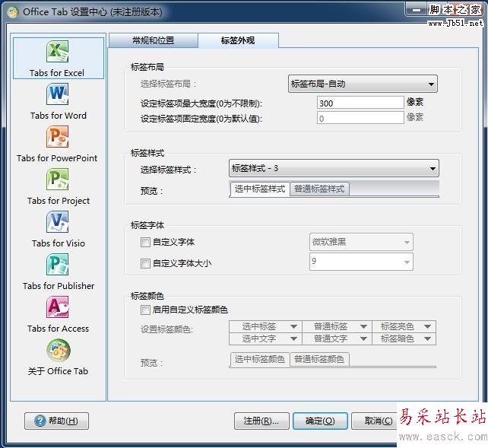Open the 普通标签 color dropdown

tap(337, 326)
